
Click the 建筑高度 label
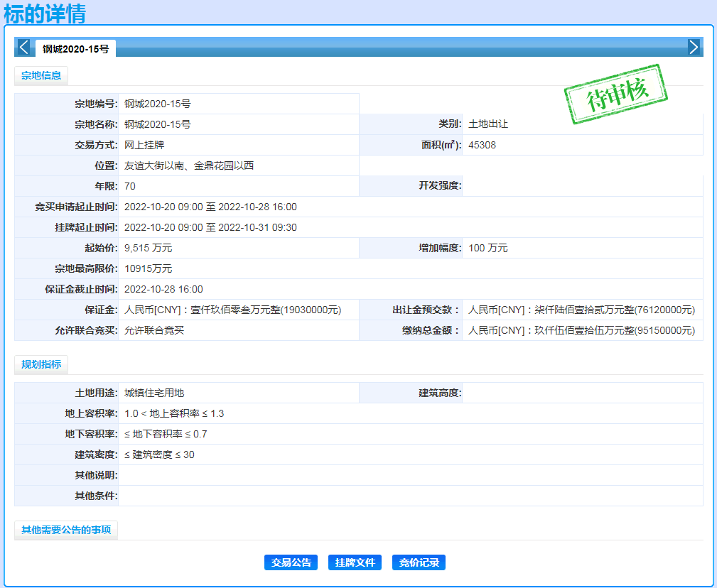pyautogui.click(x=440, y=393)
